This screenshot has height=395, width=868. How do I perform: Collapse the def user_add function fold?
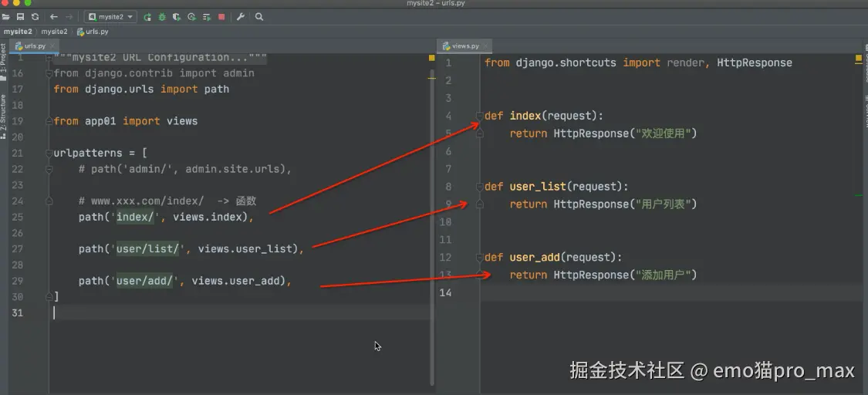[x=479, y=257]
